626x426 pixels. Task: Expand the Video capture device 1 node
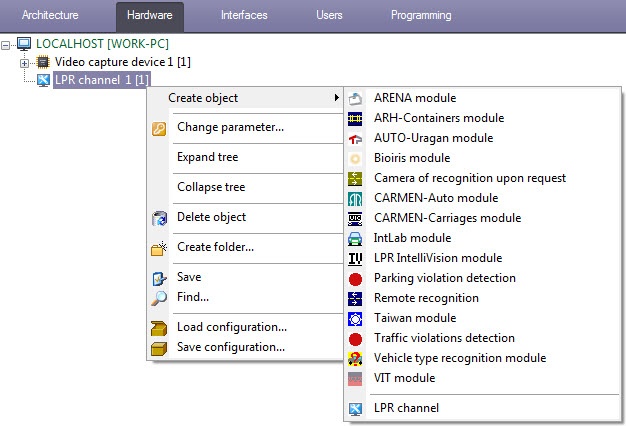click(x=24, y=63)
